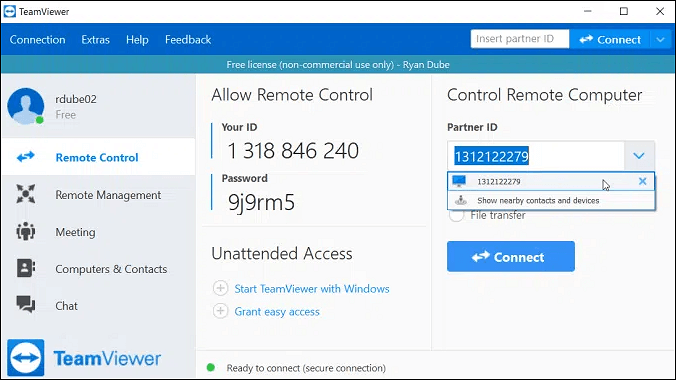This screenshot has height=380, width=676.
Task: Maximize the TeamViewer window
Action: click(623, 11)
